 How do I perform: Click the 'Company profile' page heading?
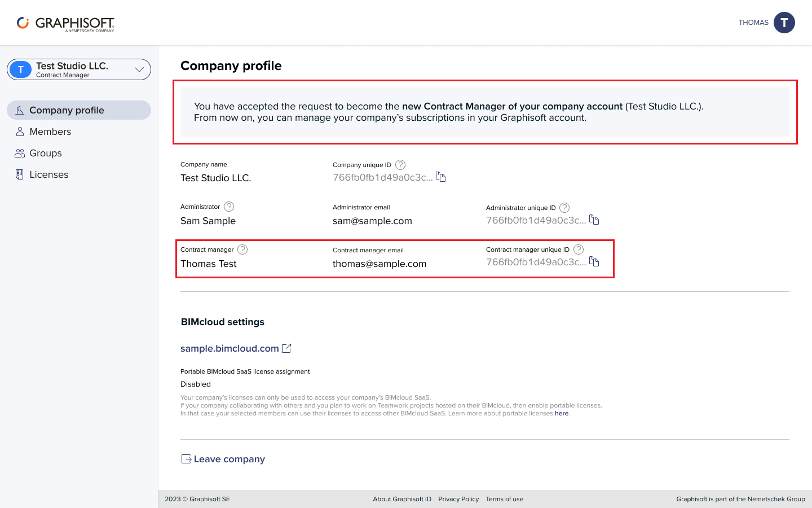click(x=231, y=65)
